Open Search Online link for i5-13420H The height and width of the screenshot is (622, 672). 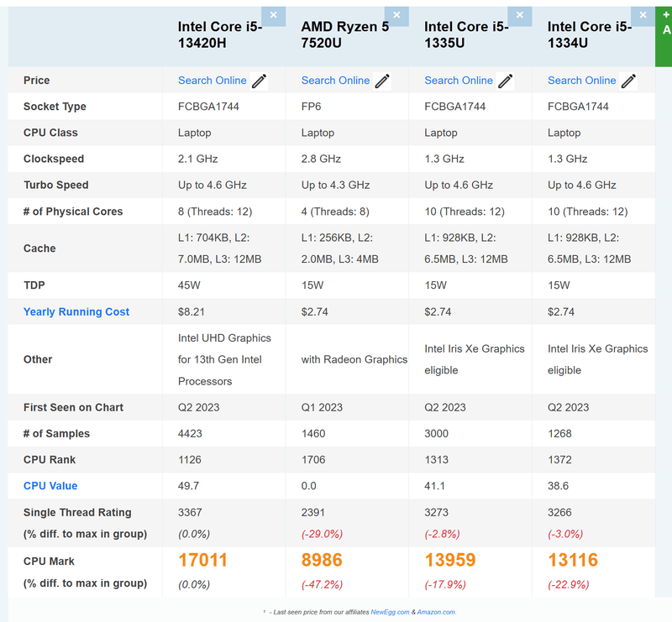click(213, 81)
